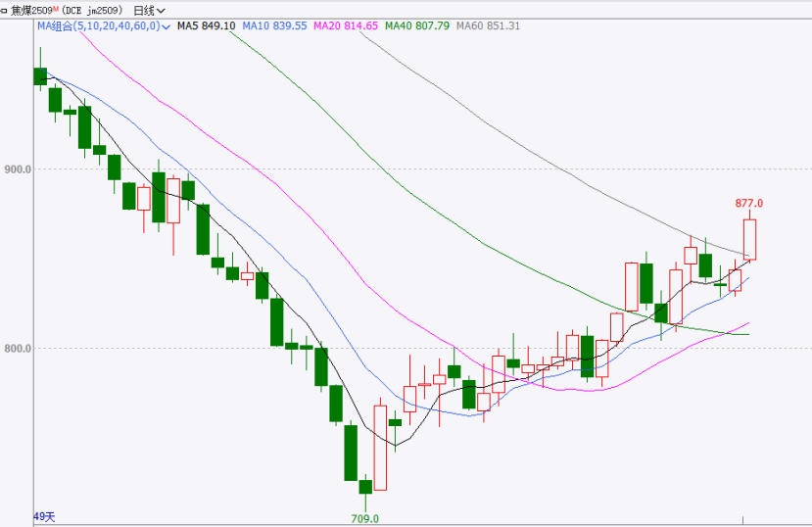The image size is (812, 527).
Task: Click the MA10 839.55 value label
Action: pos(274,25)
